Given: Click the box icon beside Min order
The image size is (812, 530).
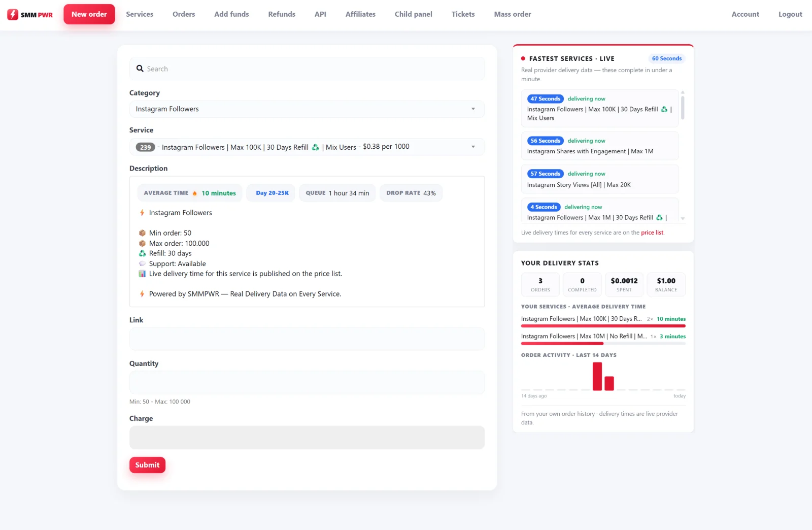Looking at the screenshot, I should [x=142, y=233].
